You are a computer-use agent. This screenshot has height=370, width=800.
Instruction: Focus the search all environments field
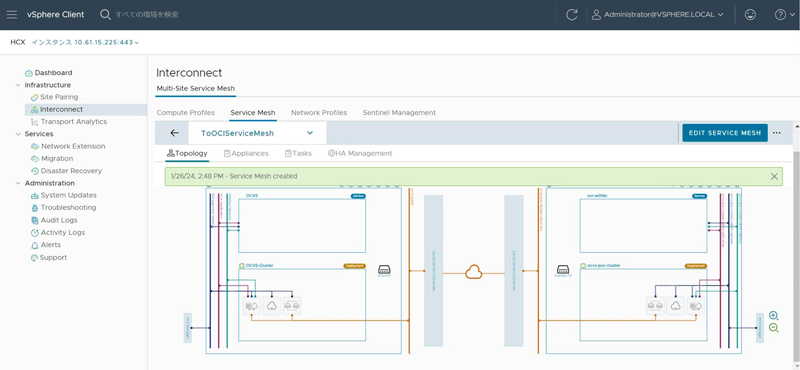[147, 15]
